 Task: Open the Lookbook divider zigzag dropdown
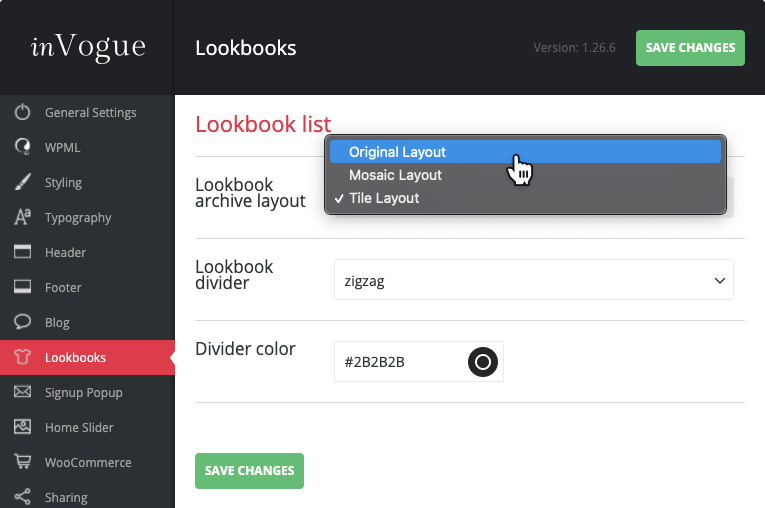coord(533,281)
